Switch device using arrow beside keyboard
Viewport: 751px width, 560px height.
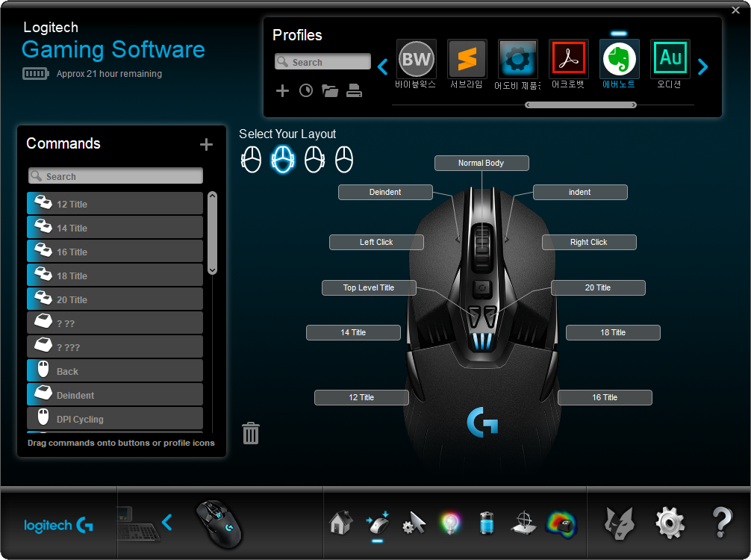point(167,523)
